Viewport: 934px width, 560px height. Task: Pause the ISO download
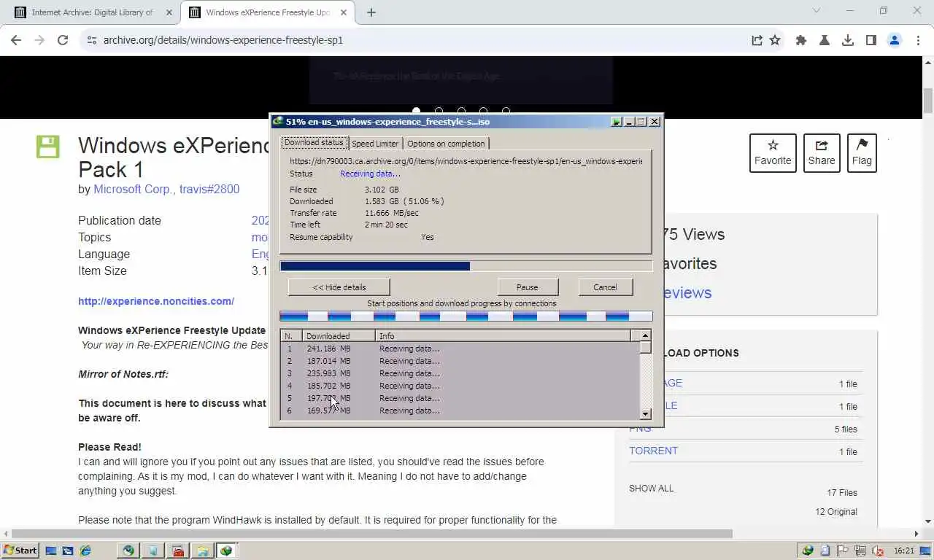click(x=527, y=287)
